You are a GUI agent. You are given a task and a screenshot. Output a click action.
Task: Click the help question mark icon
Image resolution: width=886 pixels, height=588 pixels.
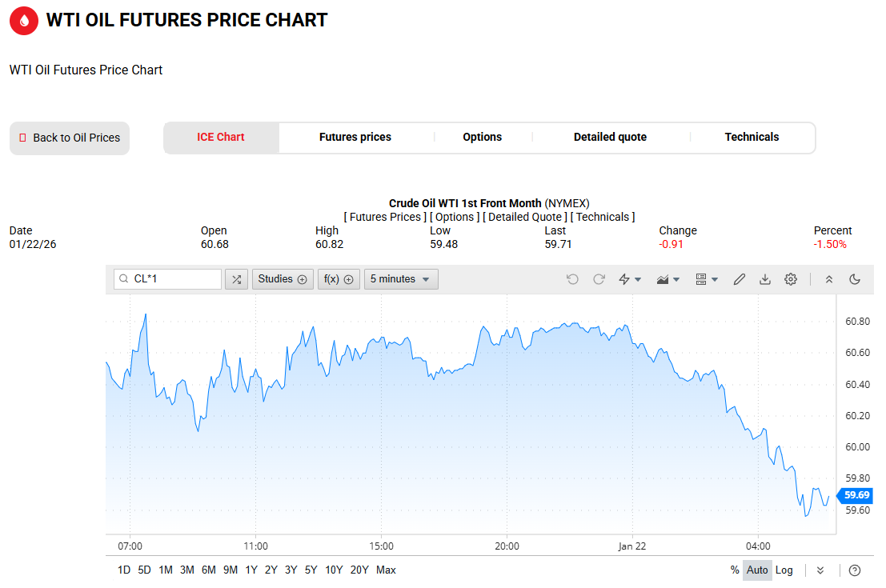pyautogui.click(x=855, y=570)
